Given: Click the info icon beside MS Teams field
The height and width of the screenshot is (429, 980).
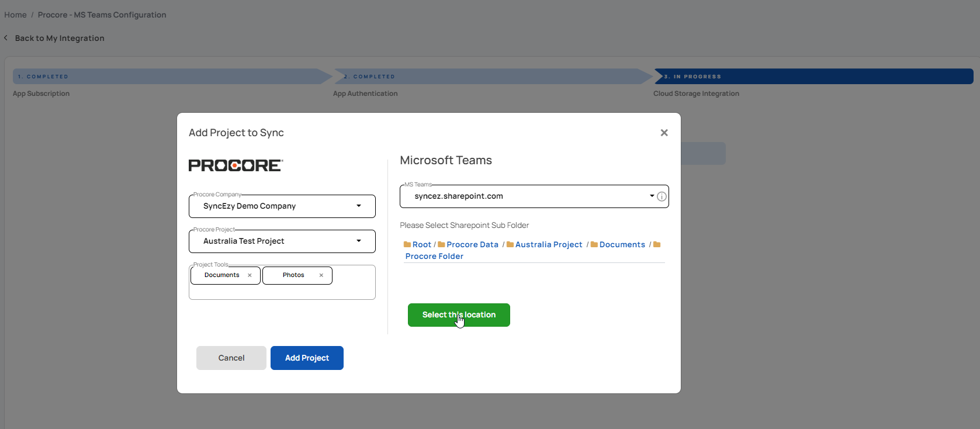Looking at the screenshot, I should (662, 196).
